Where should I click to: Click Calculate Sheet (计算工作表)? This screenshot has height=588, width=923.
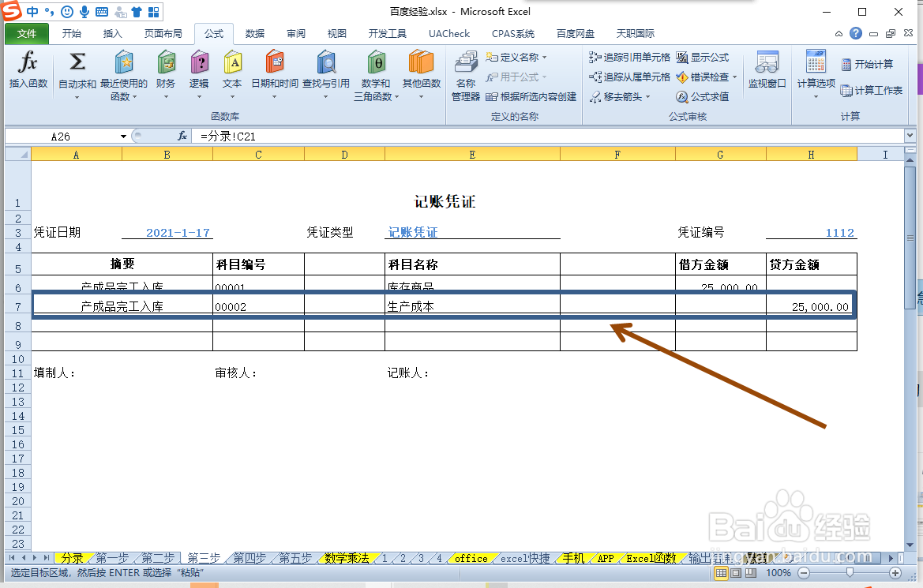point(871,90)
